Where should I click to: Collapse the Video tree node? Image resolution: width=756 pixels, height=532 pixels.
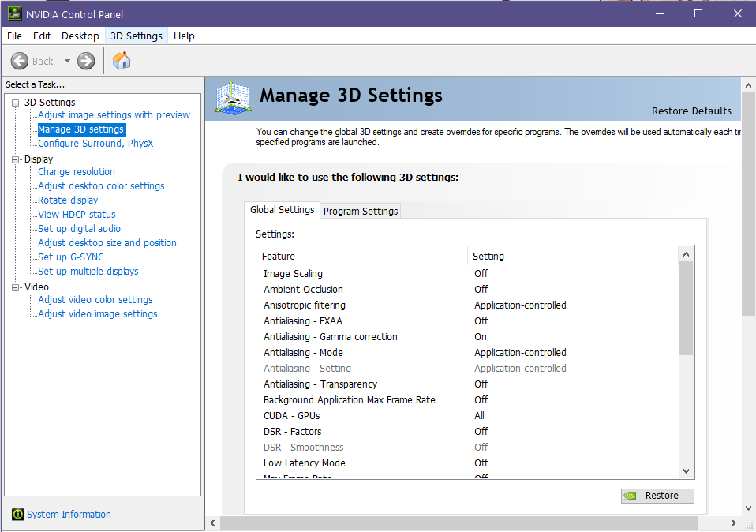tap(16, 287)
